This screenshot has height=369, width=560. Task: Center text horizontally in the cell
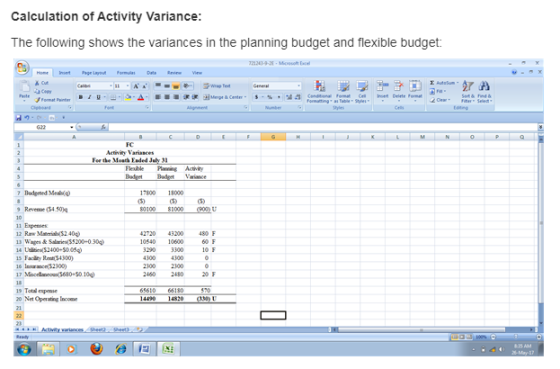pos(167,97)
